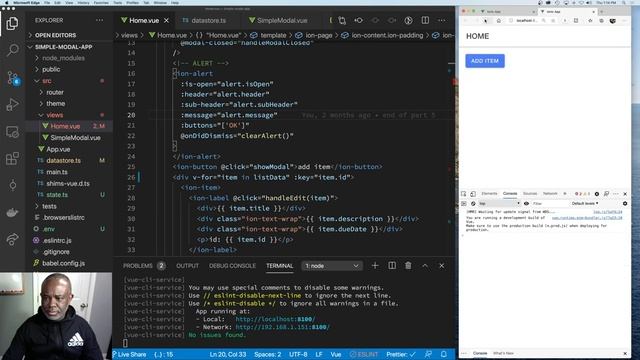Open the Extensions view
The width and height of the screenshot is (640, 360).
tap(12, 158)
